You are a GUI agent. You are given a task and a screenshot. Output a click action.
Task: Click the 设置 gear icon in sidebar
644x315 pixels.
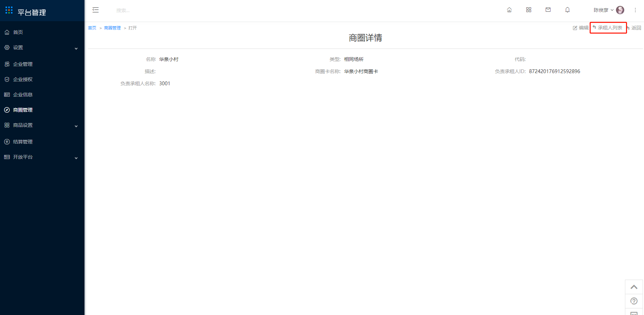click(x=7, y=47)
